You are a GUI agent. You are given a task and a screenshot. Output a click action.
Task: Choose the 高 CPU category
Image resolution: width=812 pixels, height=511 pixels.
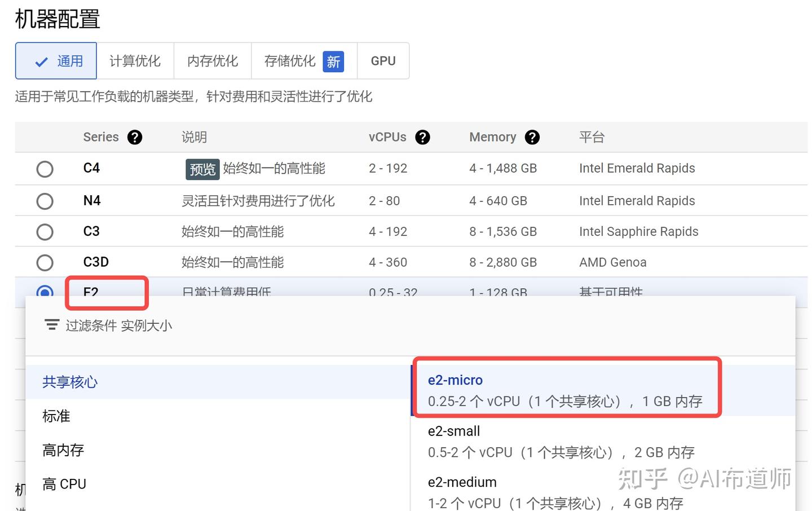pyautogui.click(x=218, y=484)
